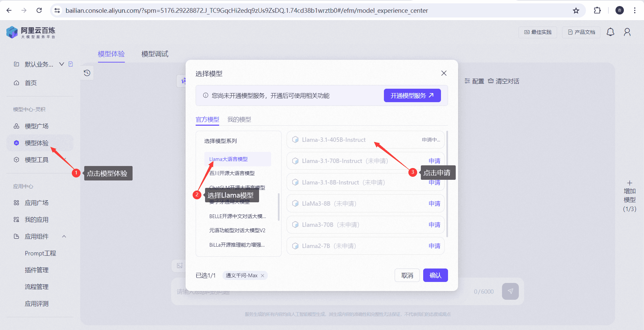Go back in browser history
Viewport: 644px width, 330px height.
tap(9, 10)
